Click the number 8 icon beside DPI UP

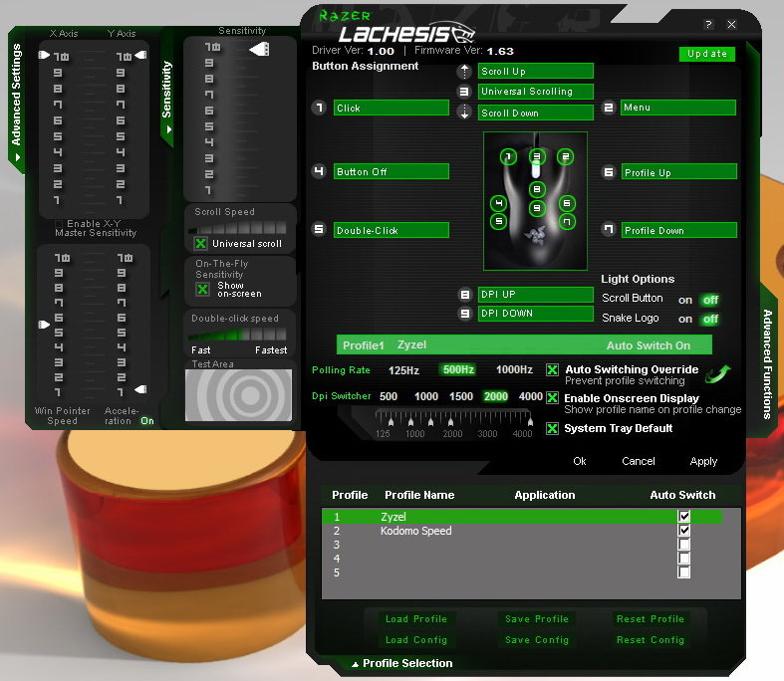click(x=465, y=295)
